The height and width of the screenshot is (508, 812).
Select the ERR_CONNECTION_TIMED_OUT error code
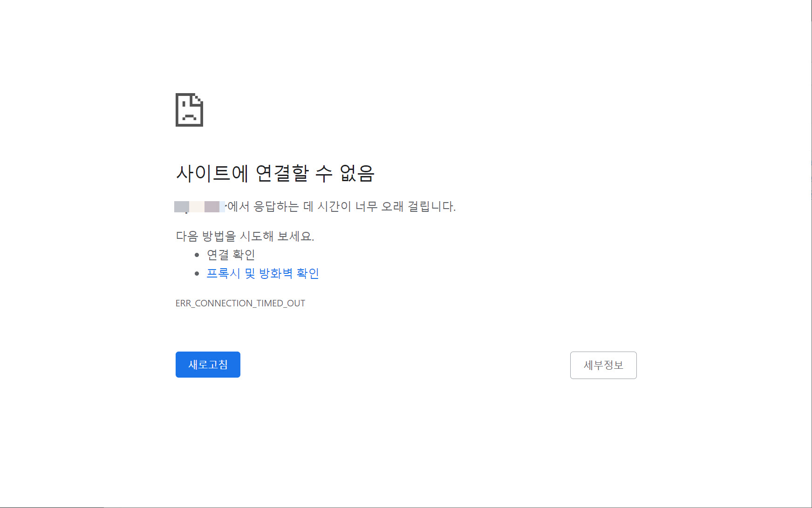[240, 303]
